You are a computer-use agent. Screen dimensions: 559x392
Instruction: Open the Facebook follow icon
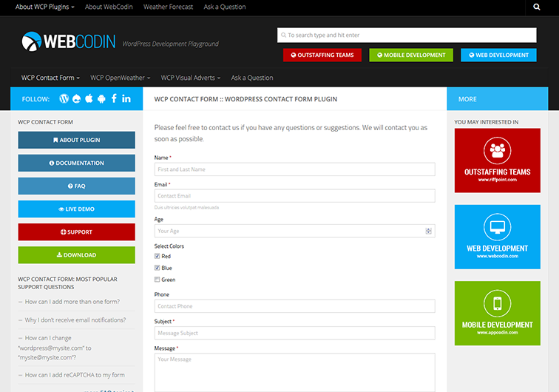pyautogui.click(x=114, y=98)
